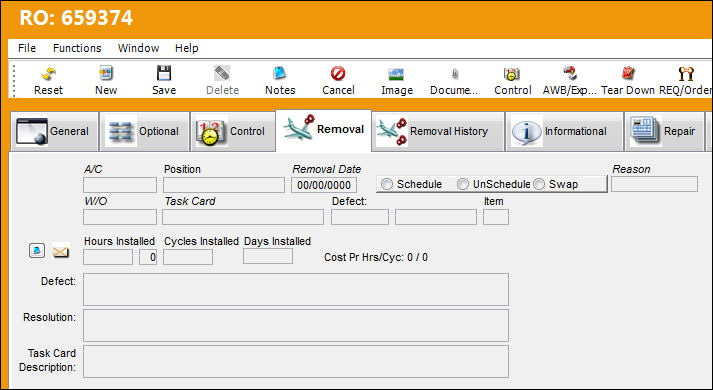
Task: Open the AWB/Export toolbar icon
Action: [570, 73]
